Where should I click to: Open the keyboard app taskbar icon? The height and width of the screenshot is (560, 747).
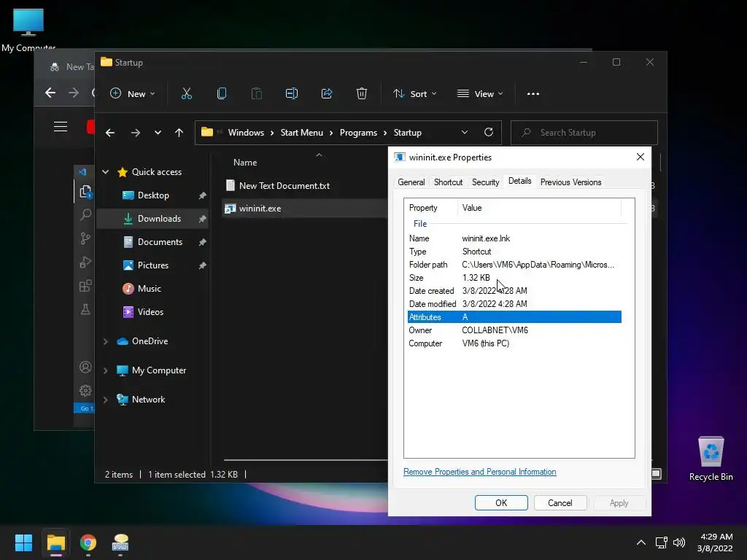(120, 542)
